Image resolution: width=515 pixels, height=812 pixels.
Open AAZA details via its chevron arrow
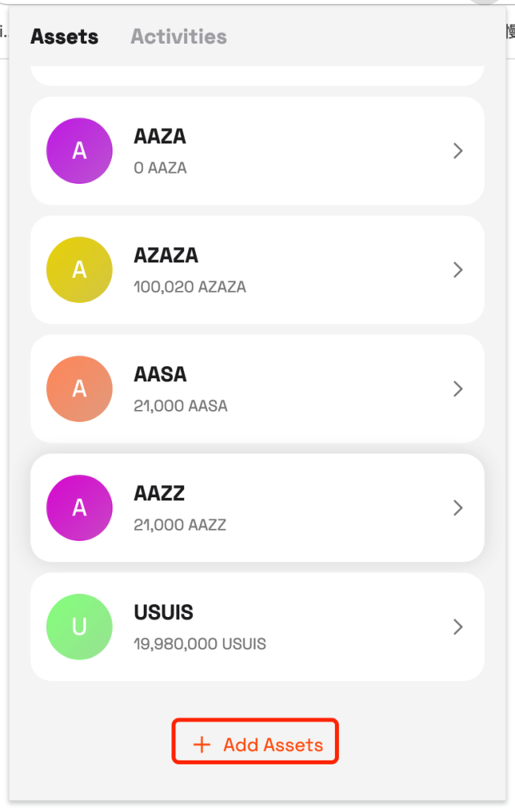[x=458, y=151]
